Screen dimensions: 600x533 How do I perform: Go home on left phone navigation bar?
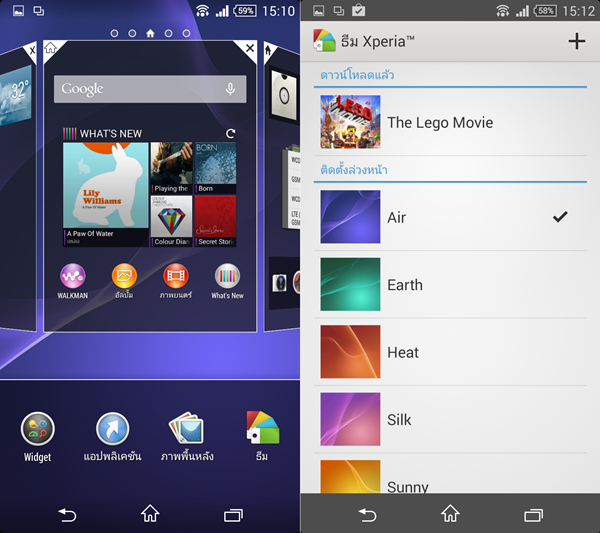point(150,513)
